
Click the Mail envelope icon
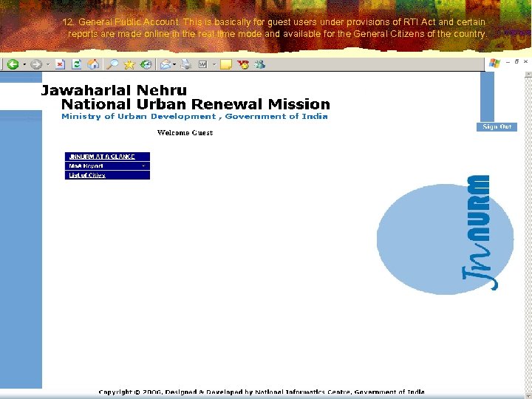point(166,64)
